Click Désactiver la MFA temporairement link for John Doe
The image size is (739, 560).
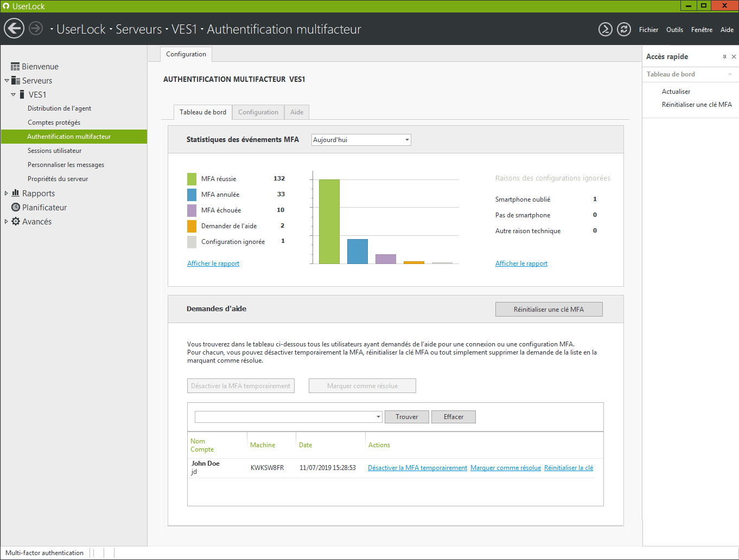(x=417, y=468)
